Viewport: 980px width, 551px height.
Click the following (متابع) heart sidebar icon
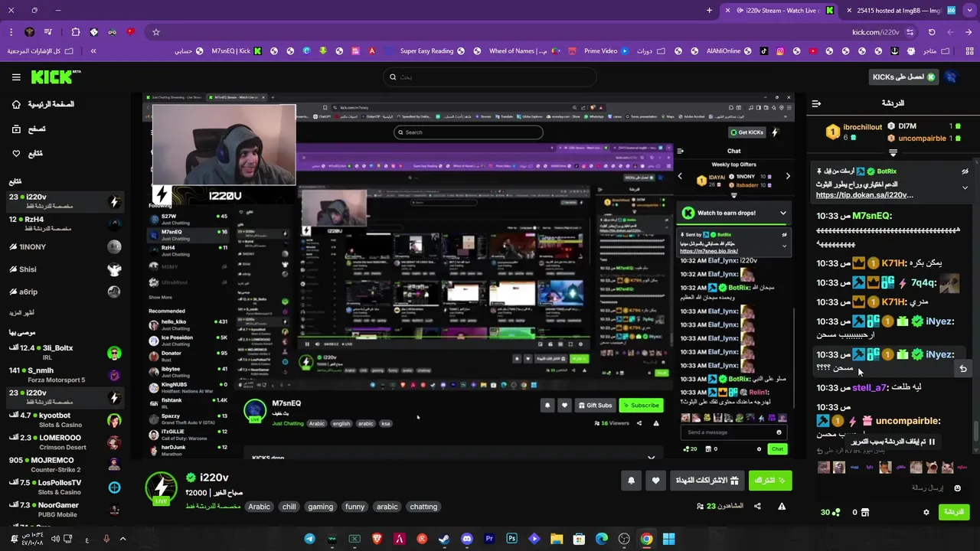tap(16, 153)
